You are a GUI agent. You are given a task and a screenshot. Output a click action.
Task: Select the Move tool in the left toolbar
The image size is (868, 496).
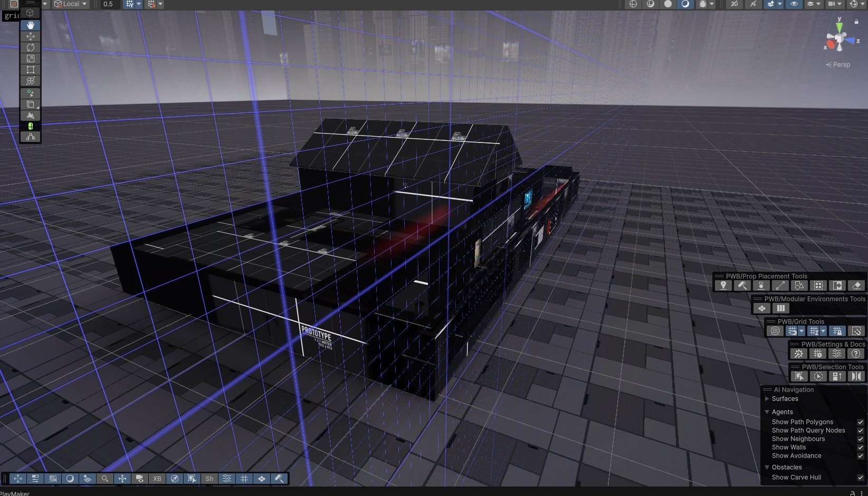30,36
